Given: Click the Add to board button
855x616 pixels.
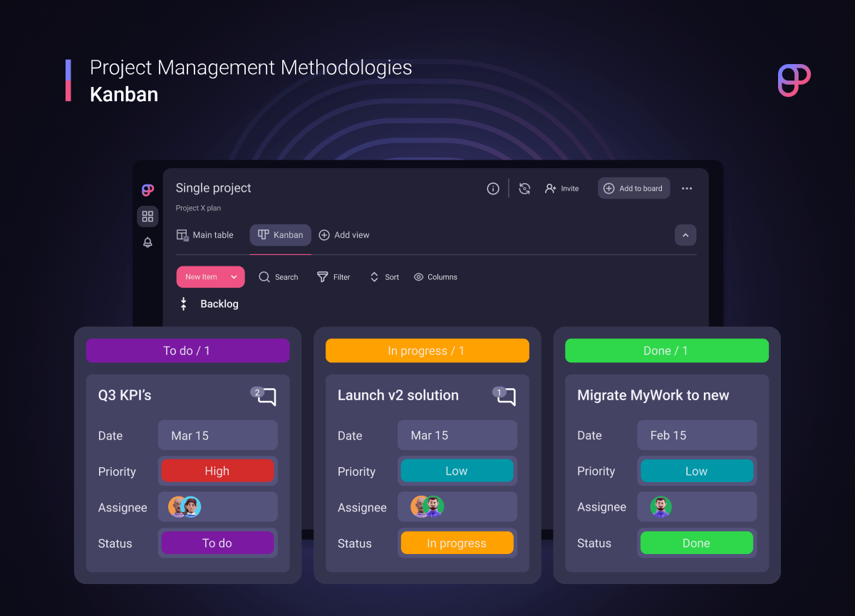Looking at the screenshot, I should tap(633, 189).
